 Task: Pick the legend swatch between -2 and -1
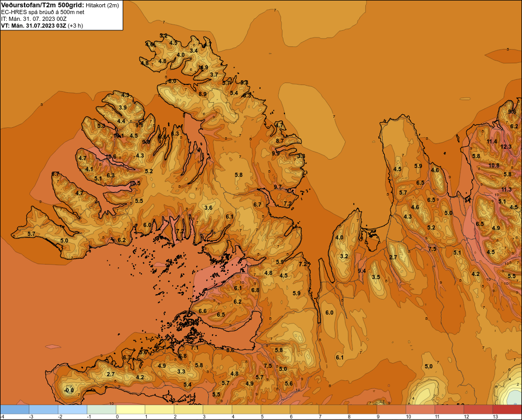click(73, 410)
